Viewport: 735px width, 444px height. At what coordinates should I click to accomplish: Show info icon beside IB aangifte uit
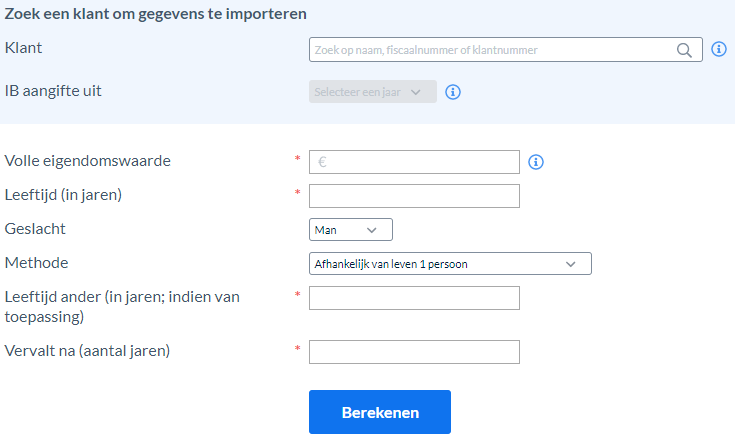(452, 92)
